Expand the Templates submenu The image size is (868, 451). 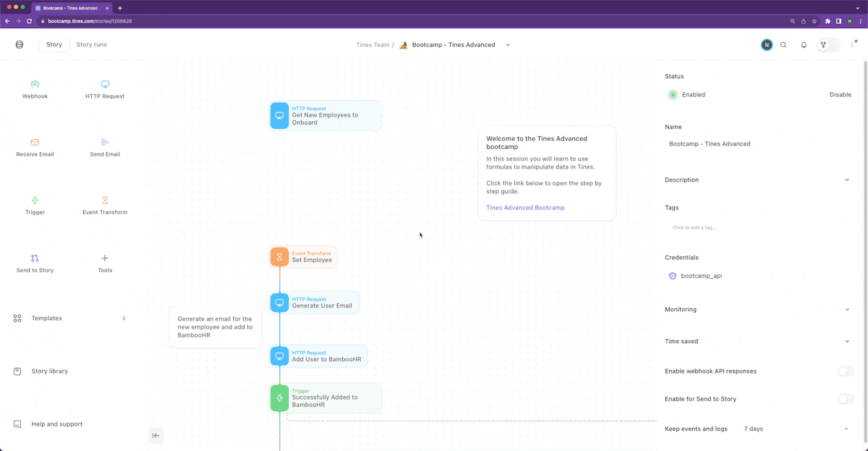[124, 319]
